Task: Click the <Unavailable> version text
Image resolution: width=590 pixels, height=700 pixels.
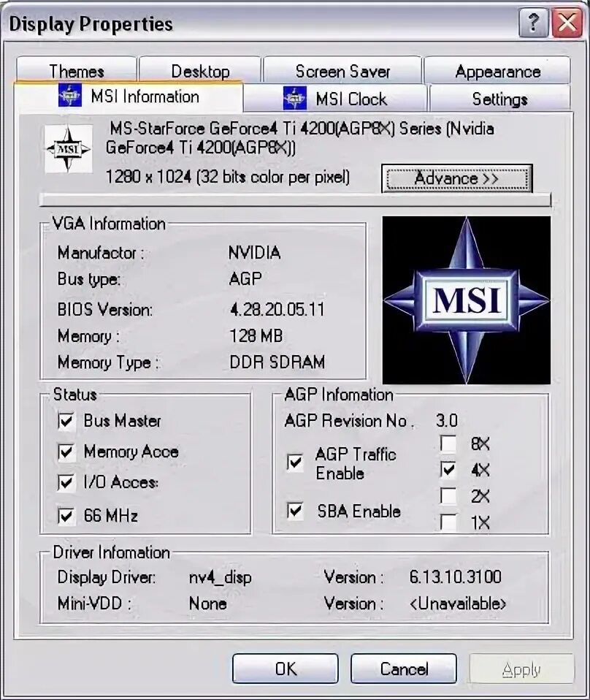Action: pos(457,604)
